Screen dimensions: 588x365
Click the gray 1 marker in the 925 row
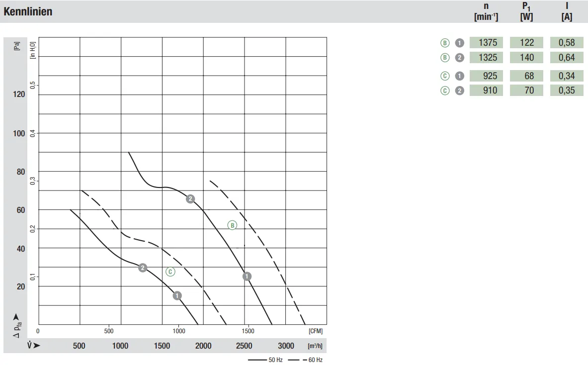(459, 76)
